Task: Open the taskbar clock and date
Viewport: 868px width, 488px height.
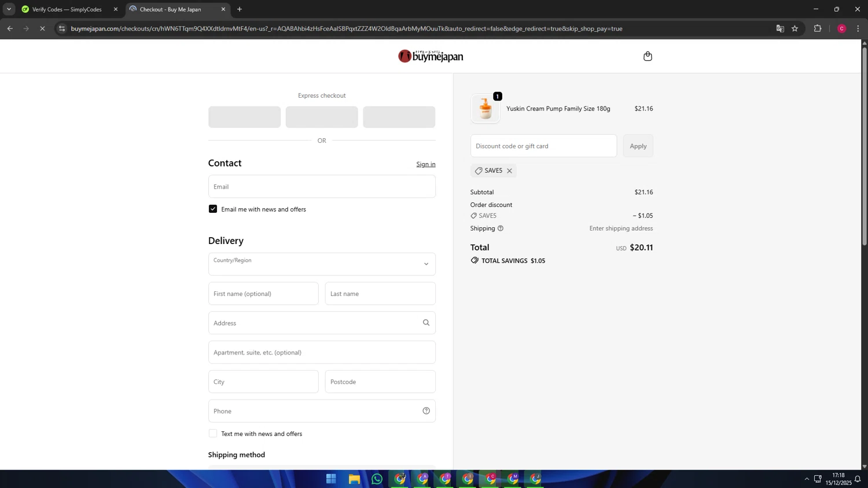Action: (x=838, y=479)
